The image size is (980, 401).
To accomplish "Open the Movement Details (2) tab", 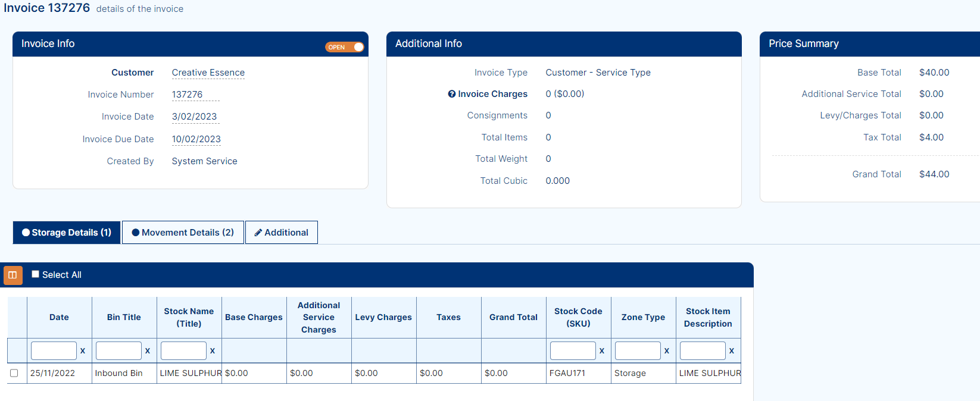I will [183, 233].
